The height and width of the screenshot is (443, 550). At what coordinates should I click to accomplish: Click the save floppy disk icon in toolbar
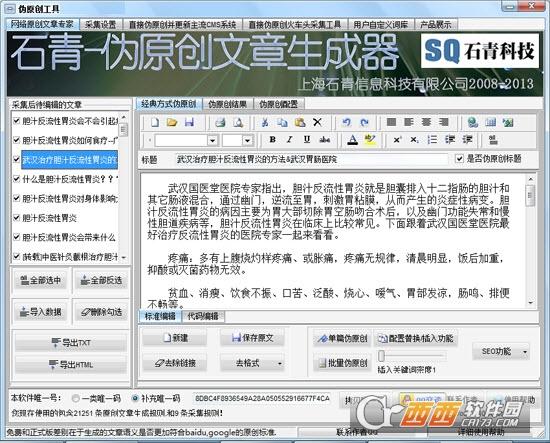189,122
